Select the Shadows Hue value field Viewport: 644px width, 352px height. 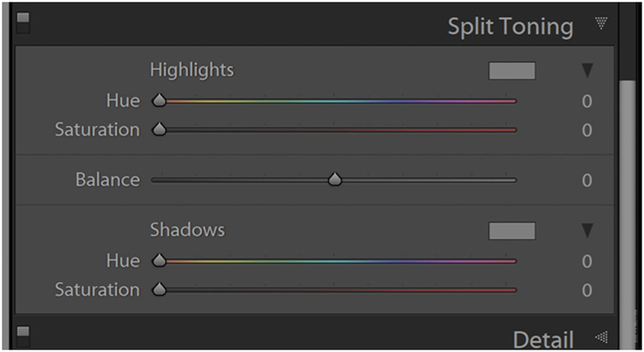pos(587,261)
